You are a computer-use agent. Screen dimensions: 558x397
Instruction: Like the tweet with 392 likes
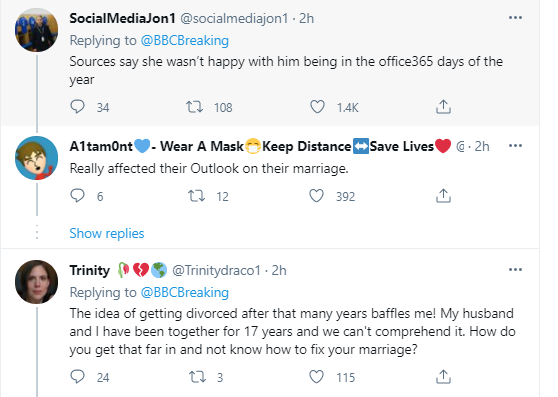(x=316, y=196)
